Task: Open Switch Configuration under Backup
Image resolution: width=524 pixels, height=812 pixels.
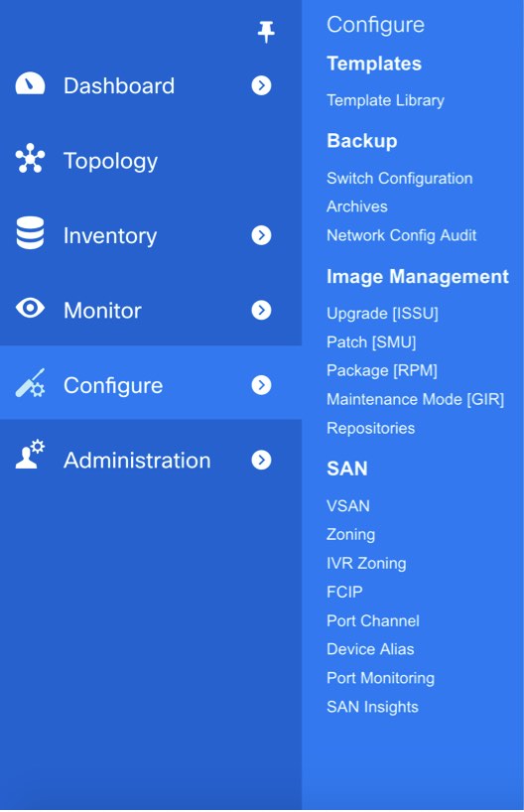Action: click(399, 178)
